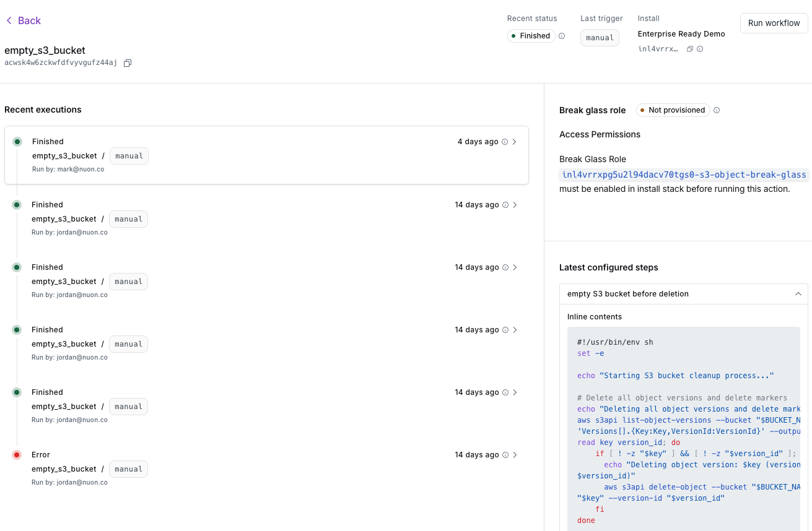Click the manual badge under Last trigger
The image size is (812, 531).
tap(600, 37)
